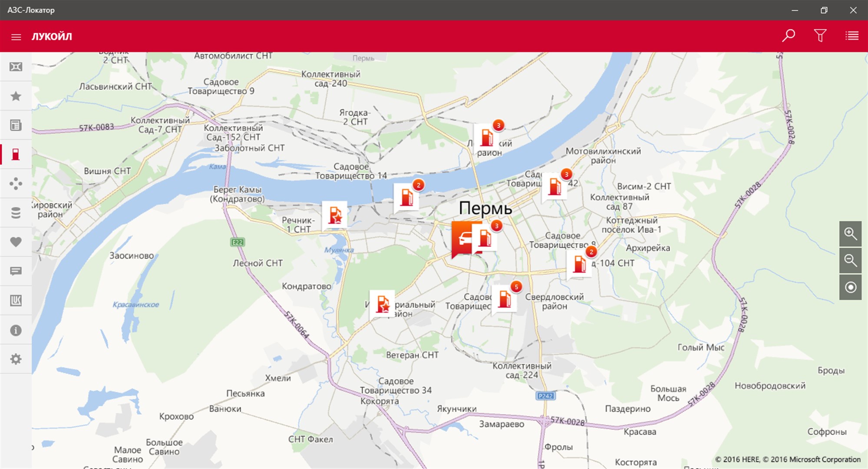Open the favorites star sidebar icon

point(16,96)
